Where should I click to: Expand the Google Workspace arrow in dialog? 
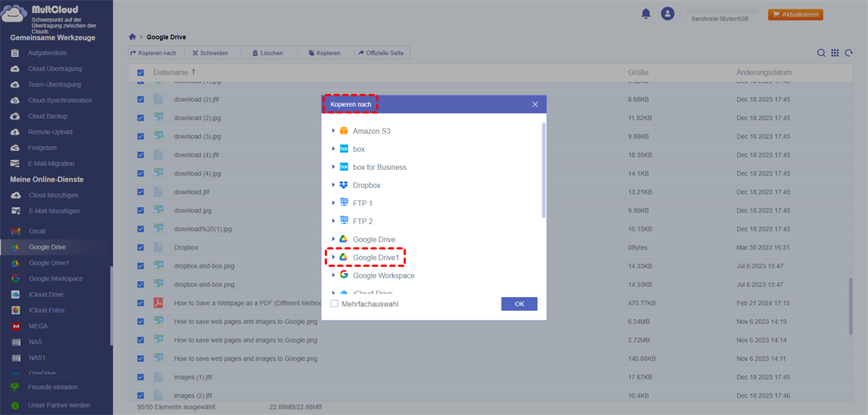coord(333,275)
